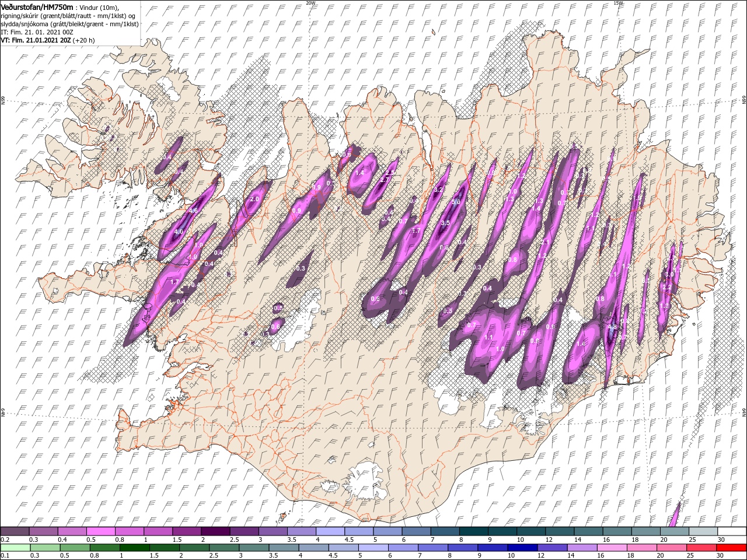Select the 'VT: Fim. 21.01.2021 20Z (+20 h)' line
This screenshot has height=560, width=747.
point(48,40)
